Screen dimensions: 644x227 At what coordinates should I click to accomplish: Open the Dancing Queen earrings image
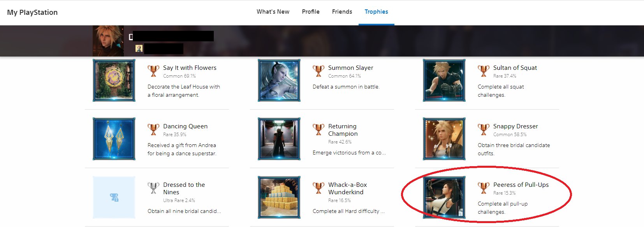pyautogui.click(x=114, y=139)
